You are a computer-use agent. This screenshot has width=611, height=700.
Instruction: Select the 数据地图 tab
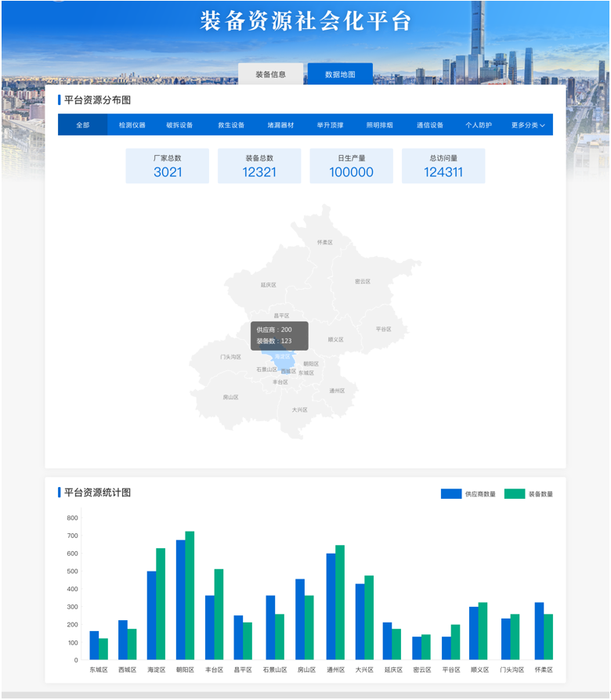point(340,74)
